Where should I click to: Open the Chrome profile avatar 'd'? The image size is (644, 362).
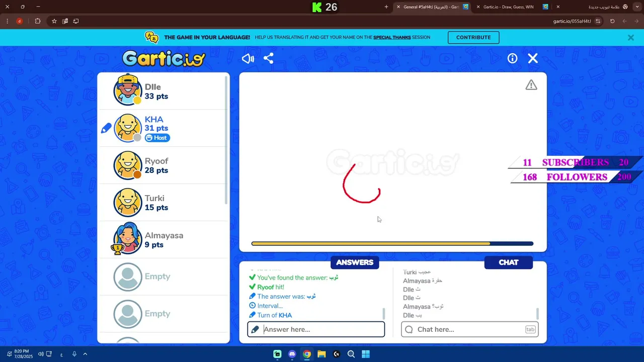click(x=19, y=21)
